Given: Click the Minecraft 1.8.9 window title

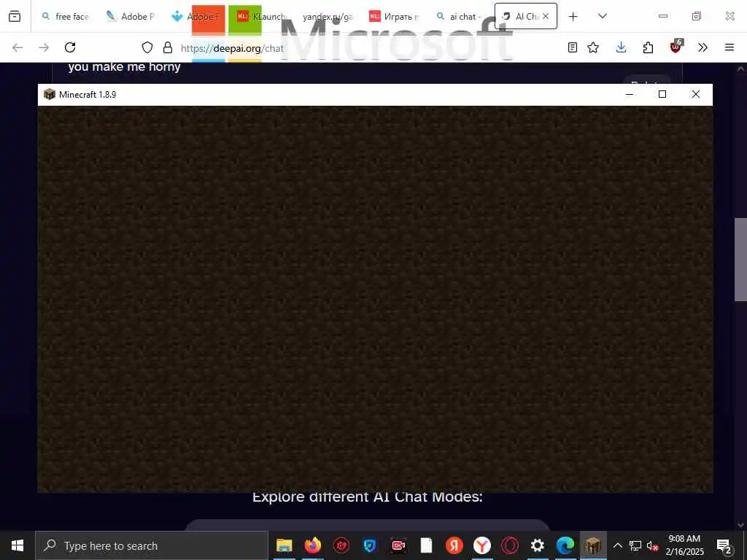Looking at the screenshot, I should 88,94.
